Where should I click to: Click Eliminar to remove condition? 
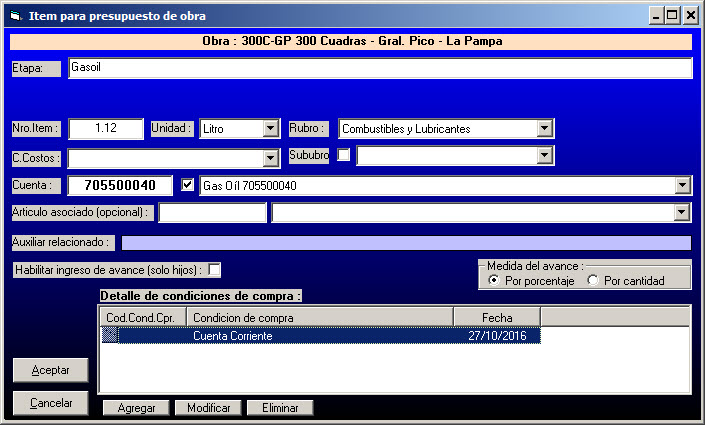[280, 408]
